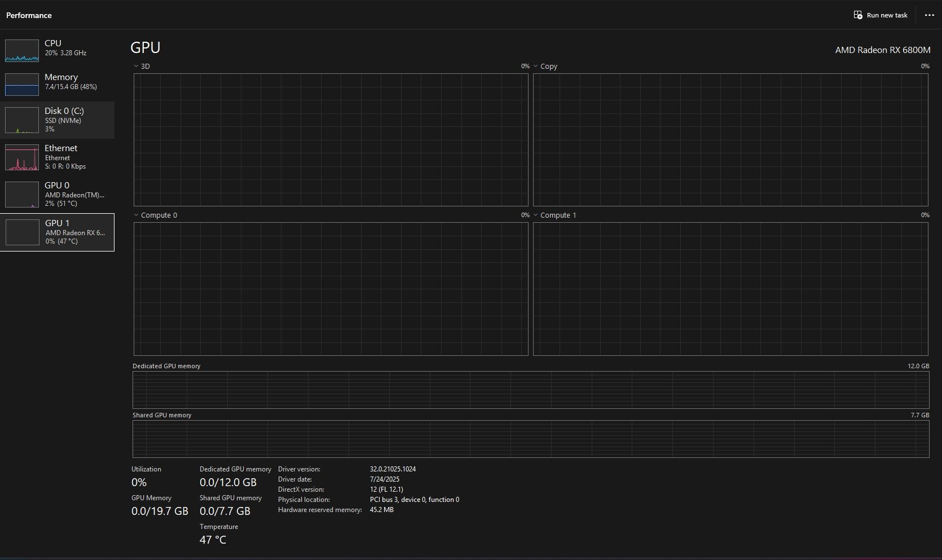
Task: Click the 0.0/7.7 GB shared memory value
Action: (225, 511)
